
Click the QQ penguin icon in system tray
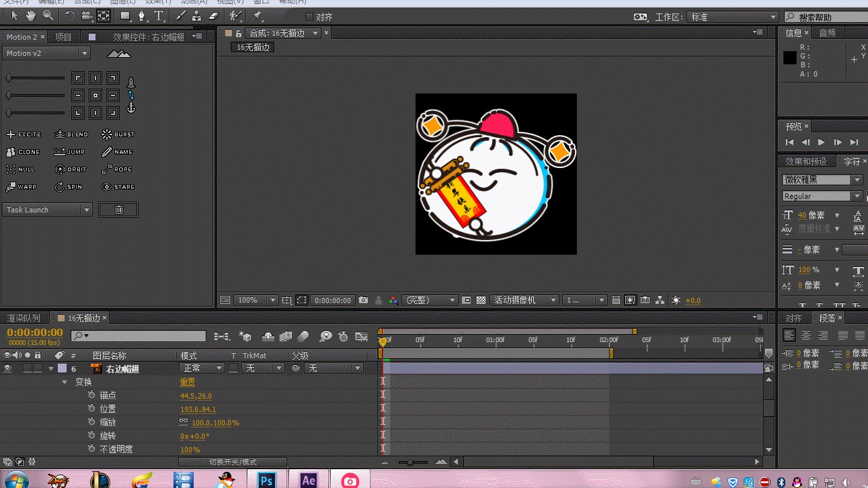pos(797,482)
